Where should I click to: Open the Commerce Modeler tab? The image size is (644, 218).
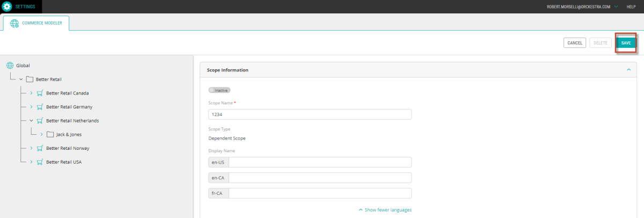tap(36, 23)
